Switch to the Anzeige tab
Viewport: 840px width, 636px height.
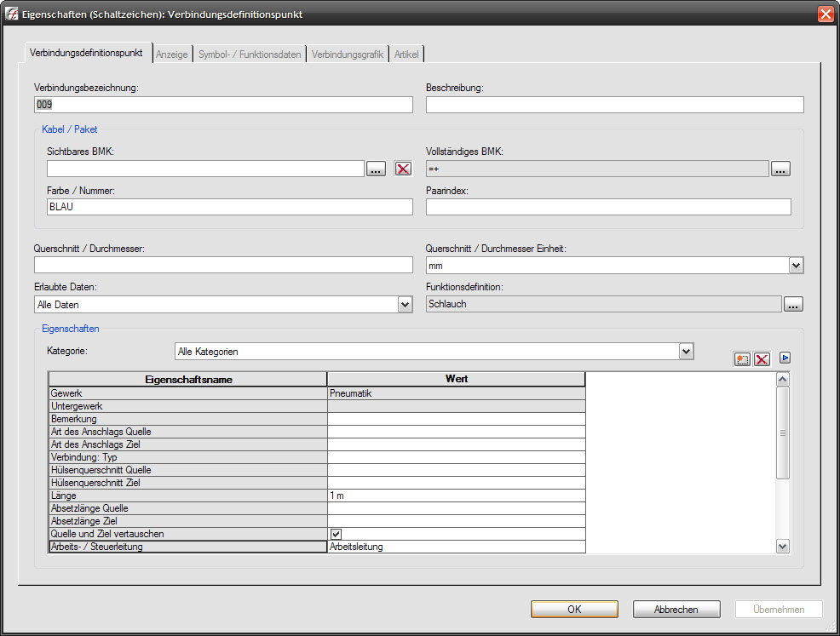point(172,54)
